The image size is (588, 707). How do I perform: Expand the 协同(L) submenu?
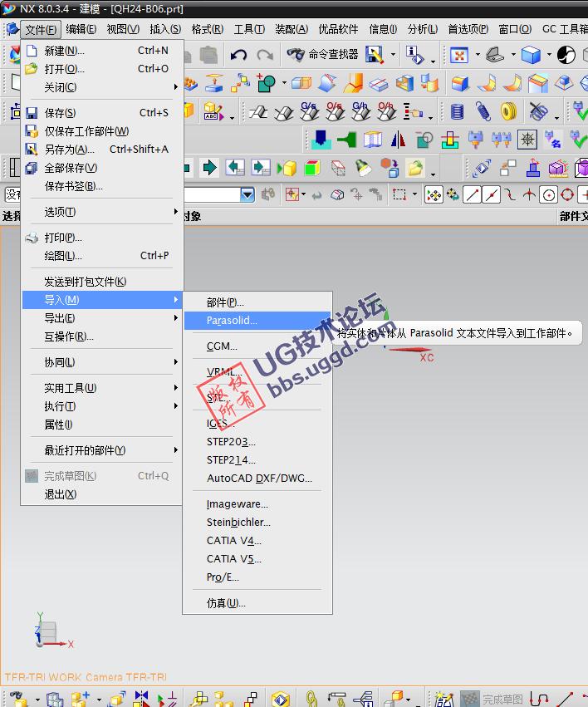pyautogui.click(x=101, y=362)
